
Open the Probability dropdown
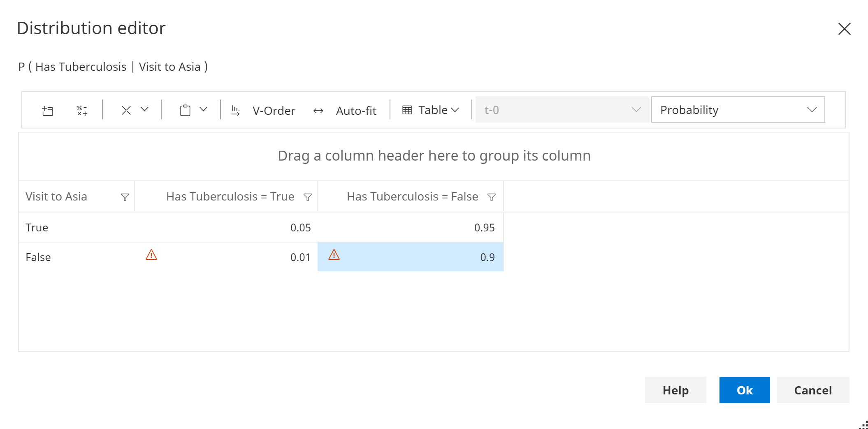(x=738, y=110)
